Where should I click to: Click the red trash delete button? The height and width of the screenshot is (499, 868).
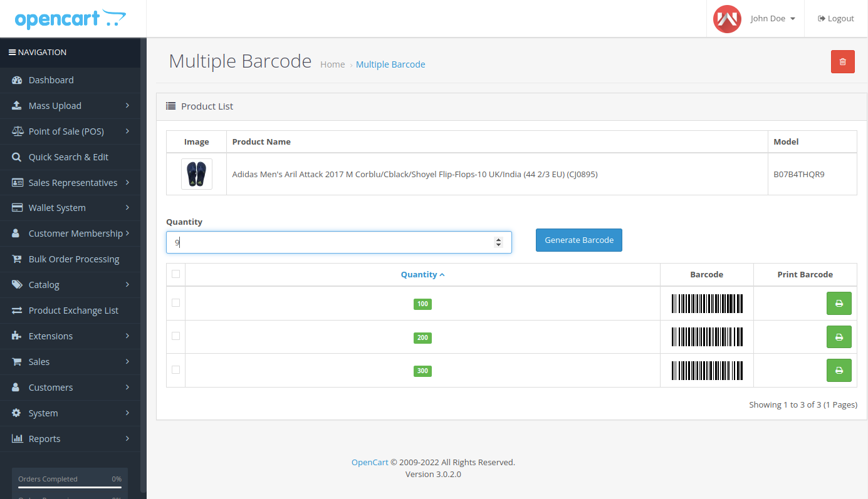click(842, 61)
